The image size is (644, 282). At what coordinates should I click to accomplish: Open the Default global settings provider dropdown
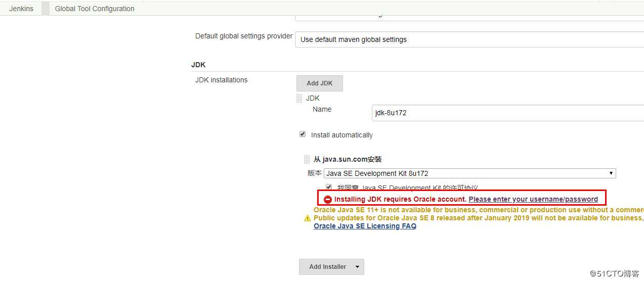pos(469,39)
